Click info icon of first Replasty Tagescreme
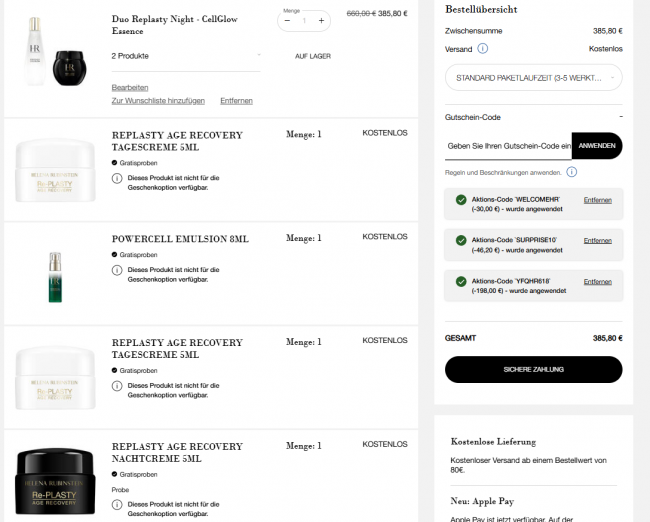This screenshot has height=522, width=650. (x=117, y=178)
